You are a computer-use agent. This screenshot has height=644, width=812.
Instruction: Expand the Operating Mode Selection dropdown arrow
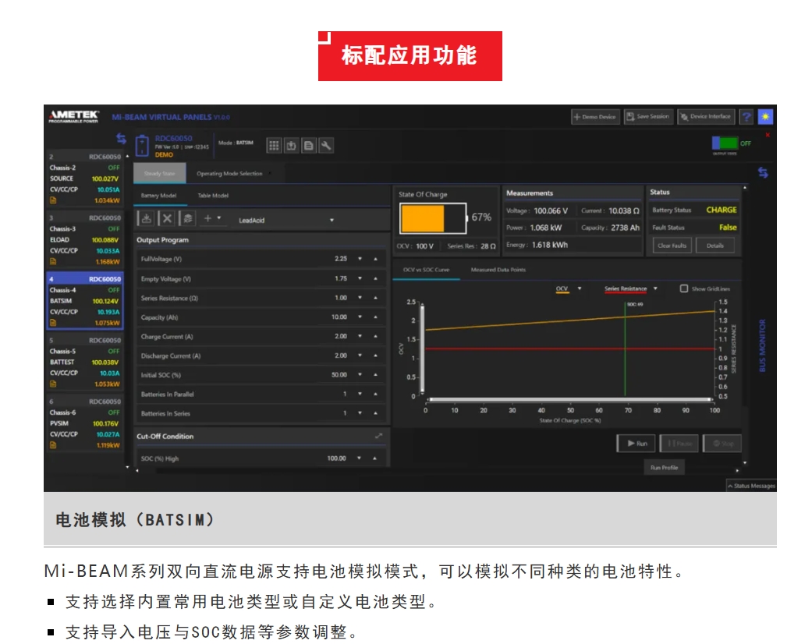click(270, 173)
